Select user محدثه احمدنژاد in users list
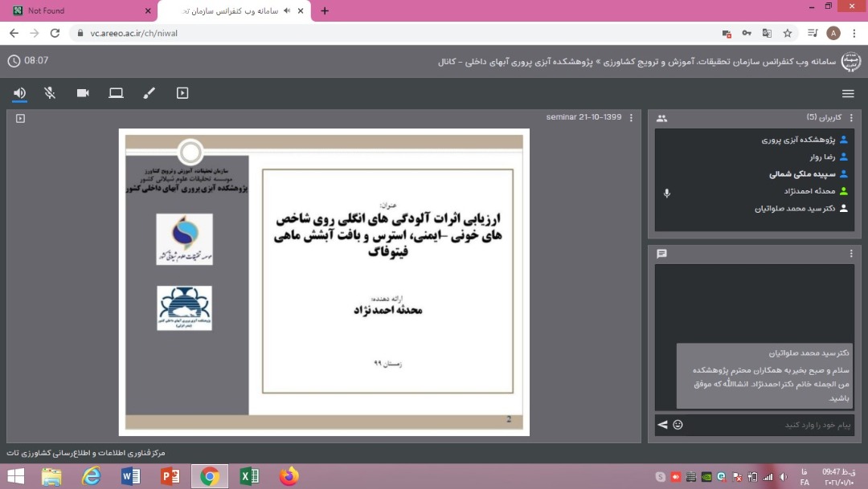The image size is (868, 489). 812,191
